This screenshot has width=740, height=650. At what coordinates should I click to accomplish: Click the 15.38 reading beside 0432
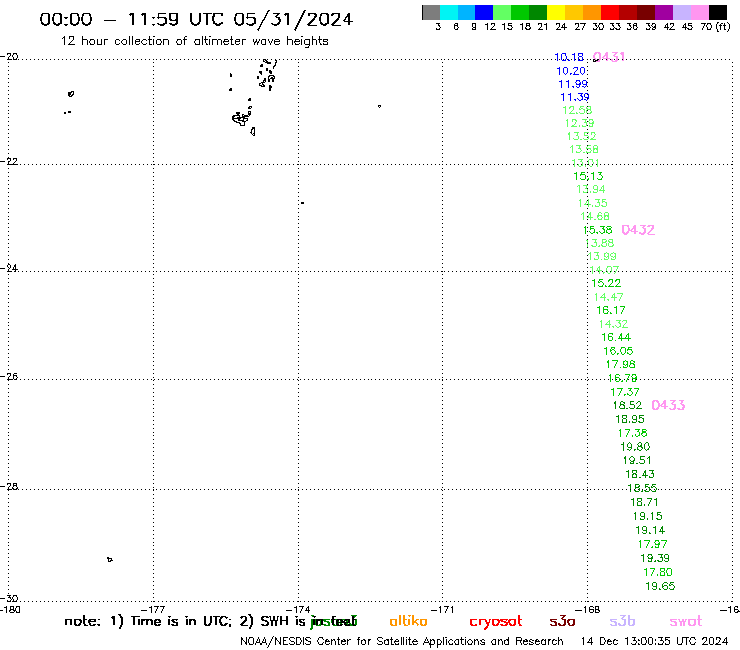pyautogui.click(x=598, y=230)
